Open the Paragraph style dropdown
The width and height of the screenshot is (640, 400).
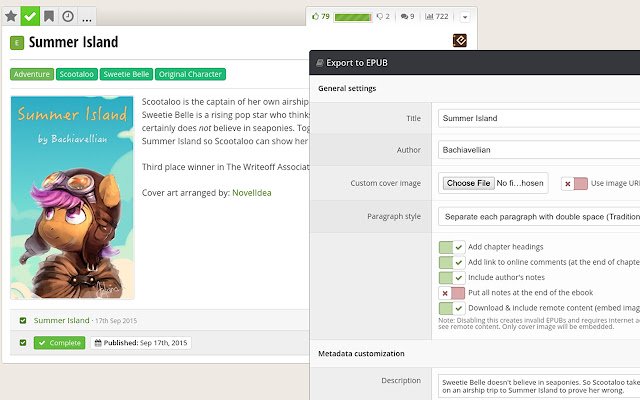point(539,217)
